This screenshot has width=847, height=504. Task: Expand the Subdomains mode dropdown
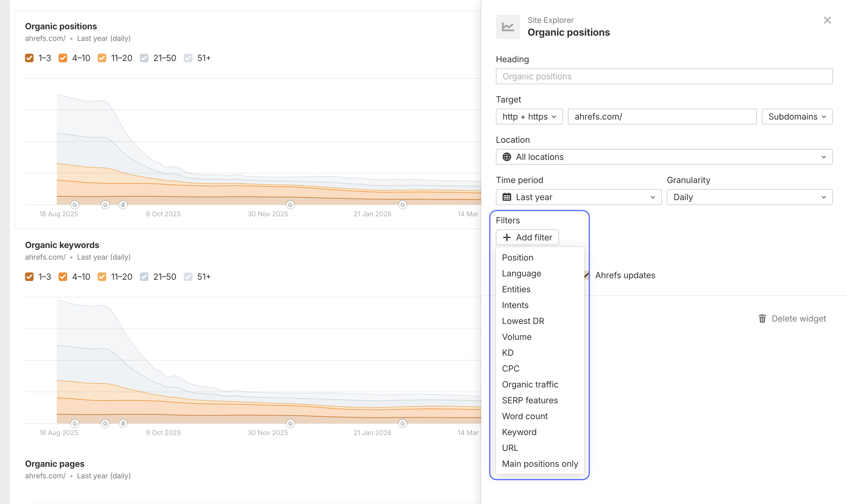[x=797, y=117]
